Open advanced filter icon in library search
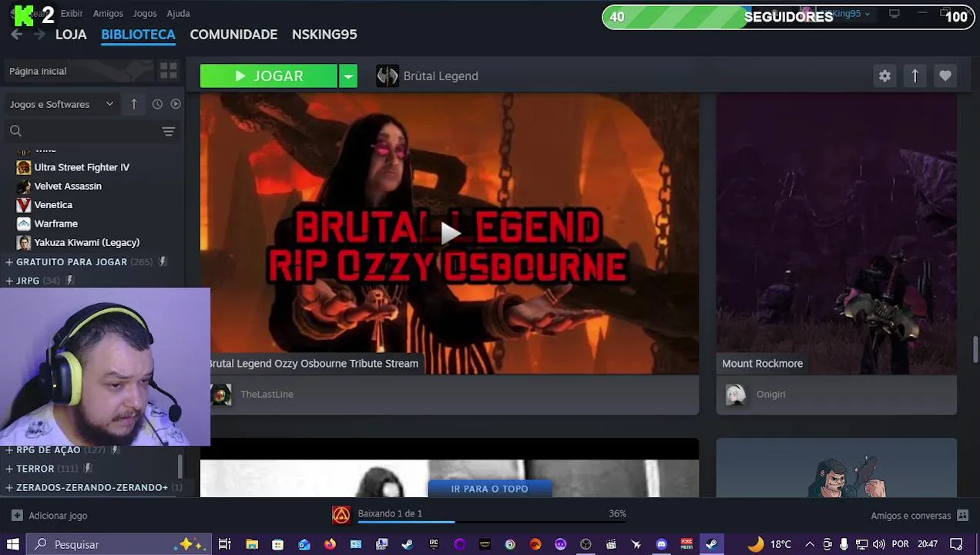This screenshot has width=980, height=555. [168, 131]
